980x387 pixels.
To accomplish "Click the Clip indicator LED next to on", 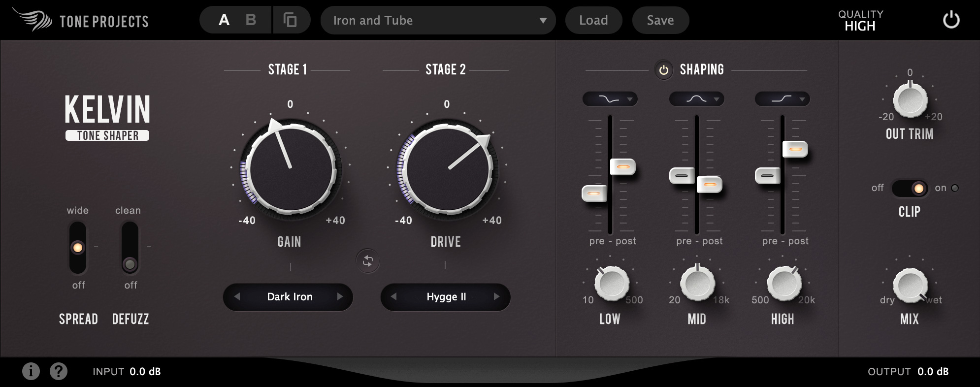I will 955,188.
